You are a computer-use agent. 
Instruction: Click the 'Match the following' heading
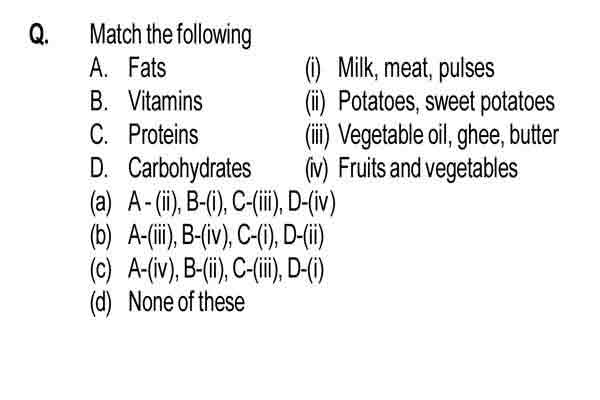[170, 34]
